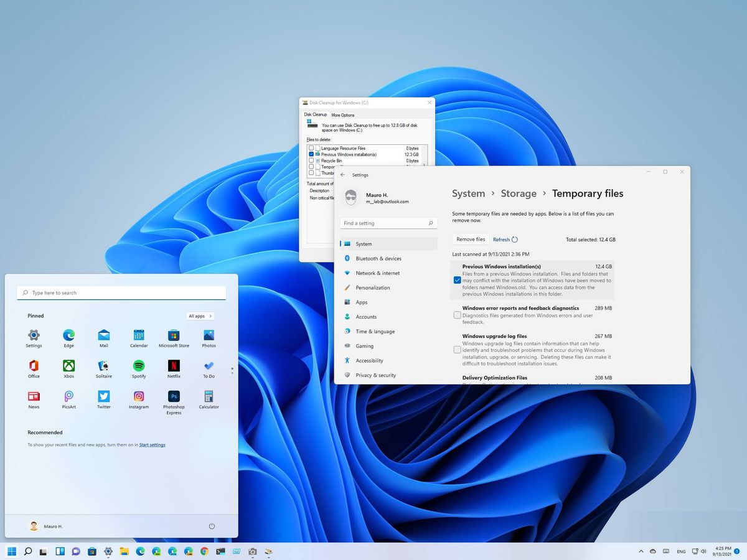
Task: Expand the Accessibility settings section
Action: click(x=370, y=360)
